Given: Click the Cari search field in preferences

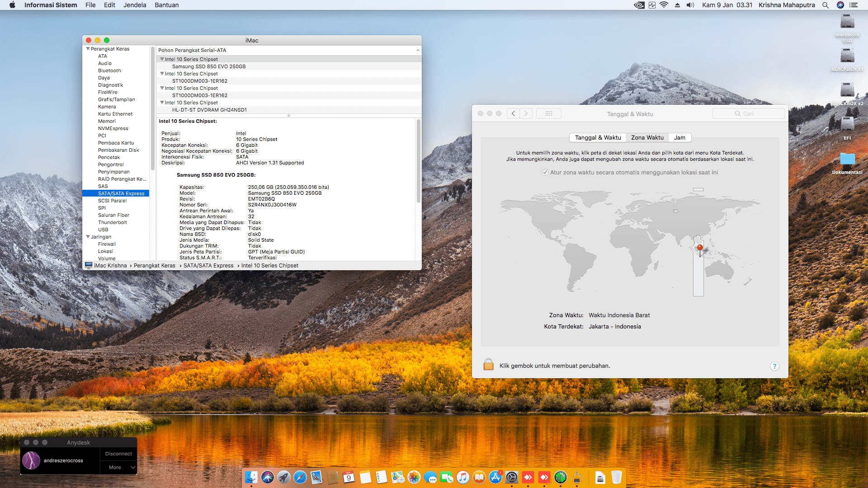Looking at the screenshot, I should point(748,113).
